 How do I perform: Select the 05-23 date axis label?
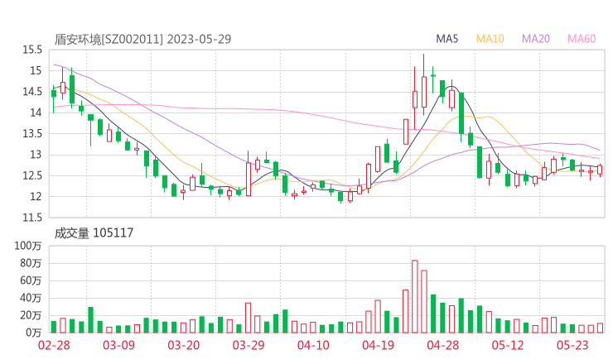[572, 345]
